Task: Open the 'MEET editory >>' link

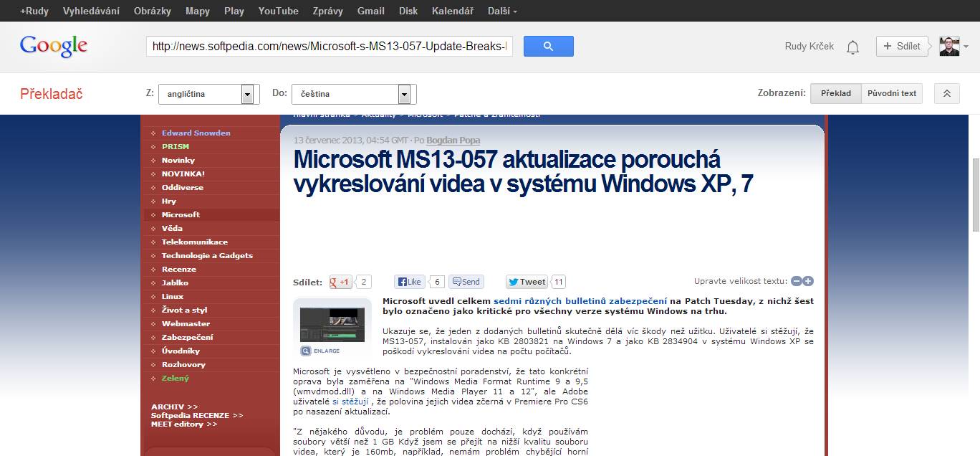Action: (x=184, y=424)
